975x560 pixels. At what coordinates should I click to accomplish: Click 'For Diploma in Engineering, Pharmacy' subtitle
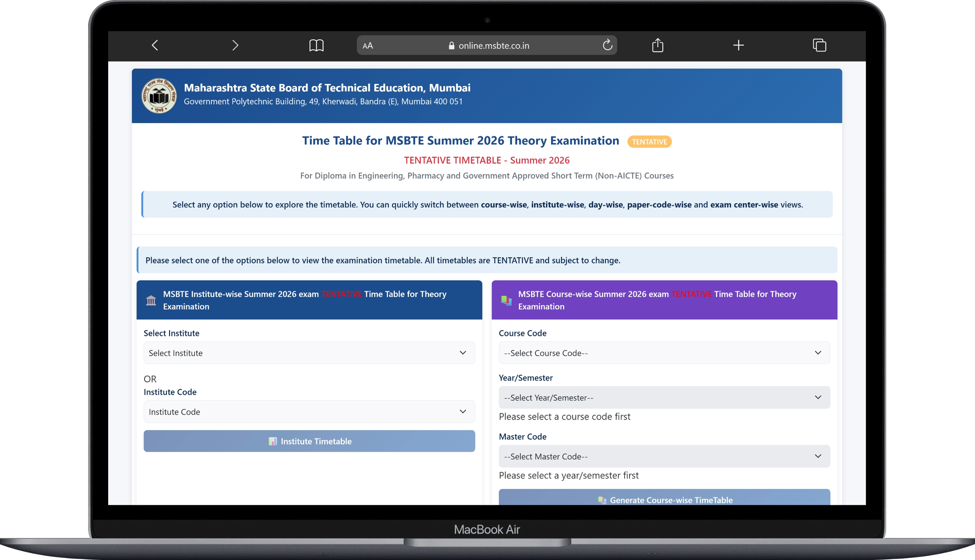pos(487,176)
